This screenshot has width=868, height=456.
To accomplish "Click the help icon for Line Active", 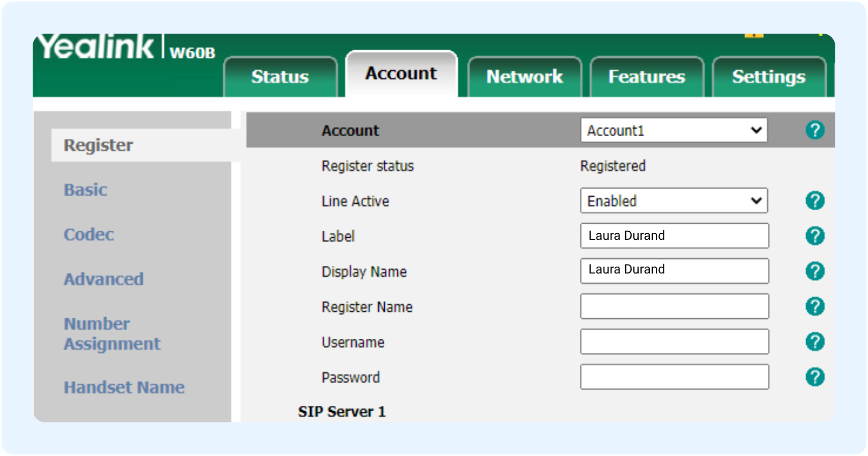I will click(814, 201).
